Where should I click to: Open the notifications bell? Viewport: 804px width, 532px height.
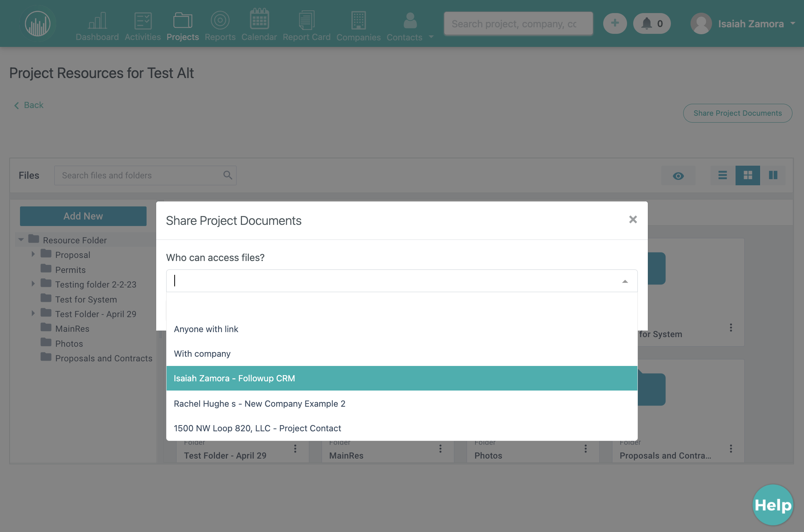[652, 23]
